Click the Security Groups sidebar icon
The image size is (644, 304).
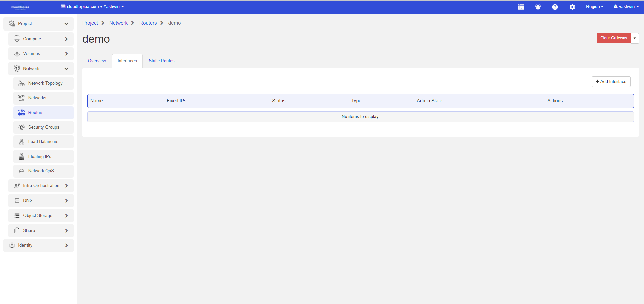coord(22,127)
